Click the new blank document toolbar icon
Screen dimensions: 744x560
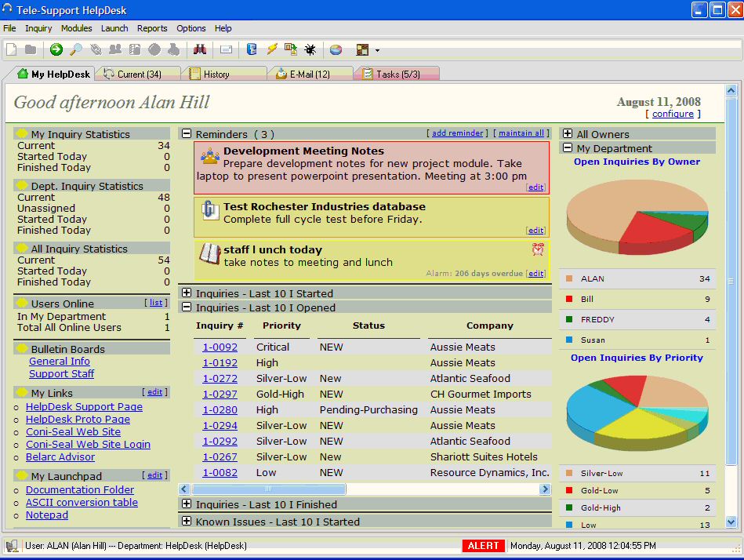point(12,49)
